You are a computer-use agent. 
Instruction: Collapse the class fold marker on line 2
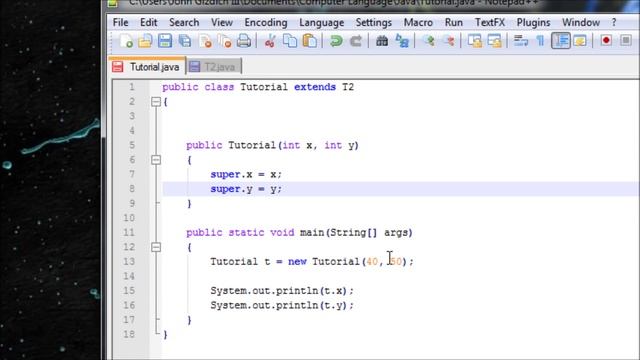tap(156, 102)
